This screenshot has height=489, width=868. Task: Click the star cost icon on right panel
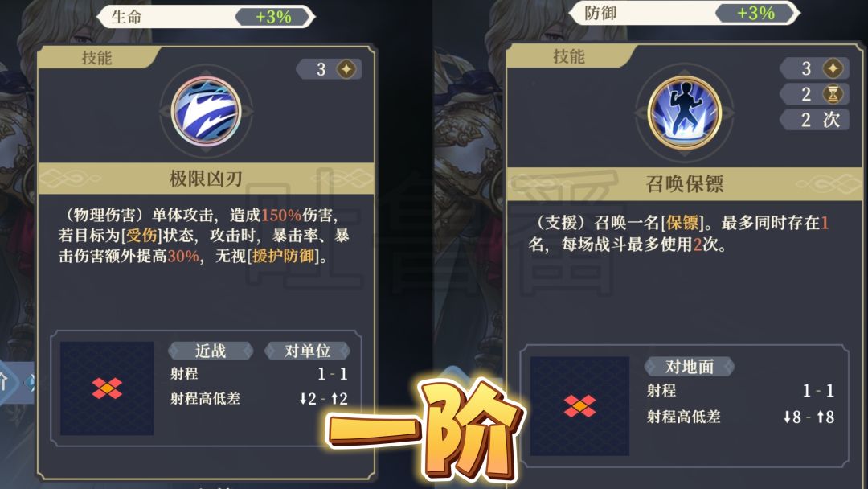pyautogui.click(x=832, y=68)
